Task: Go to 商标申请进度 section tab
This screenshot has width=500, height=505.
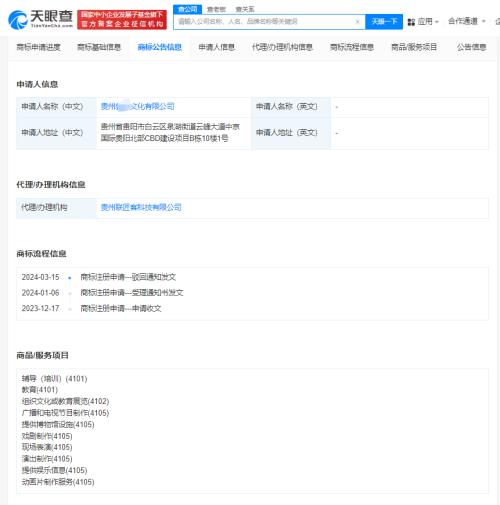Action: point(39,47)
